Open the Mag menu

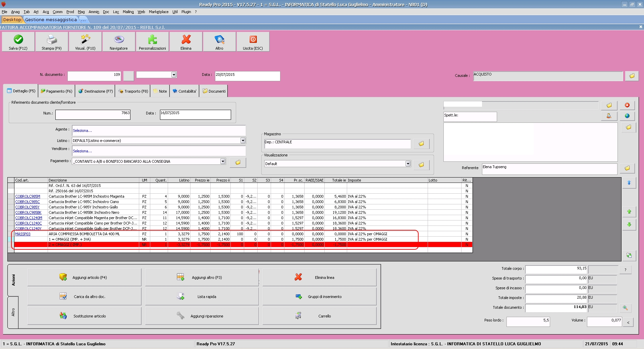81,12
